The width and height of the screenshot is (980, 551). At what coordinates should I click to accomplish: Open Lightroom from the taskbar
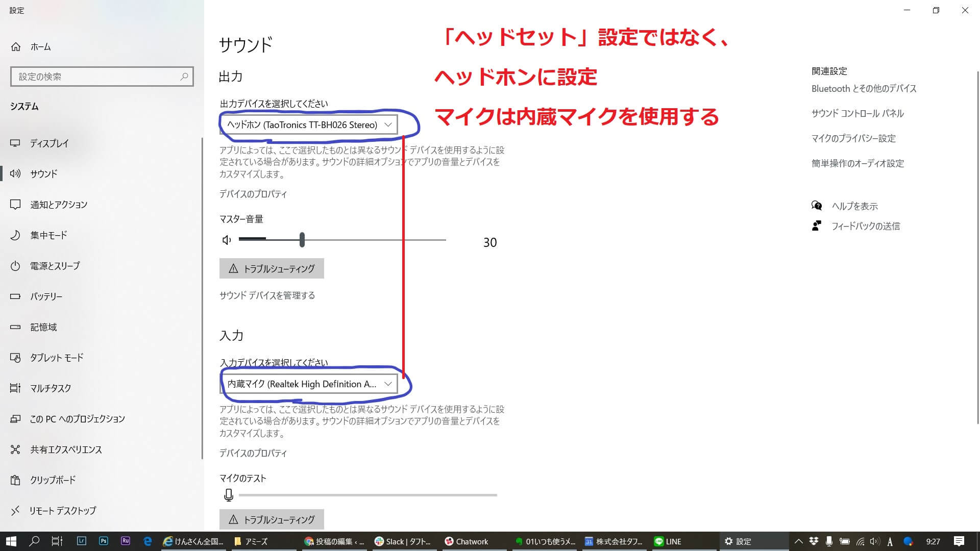(x=82, y=541)
